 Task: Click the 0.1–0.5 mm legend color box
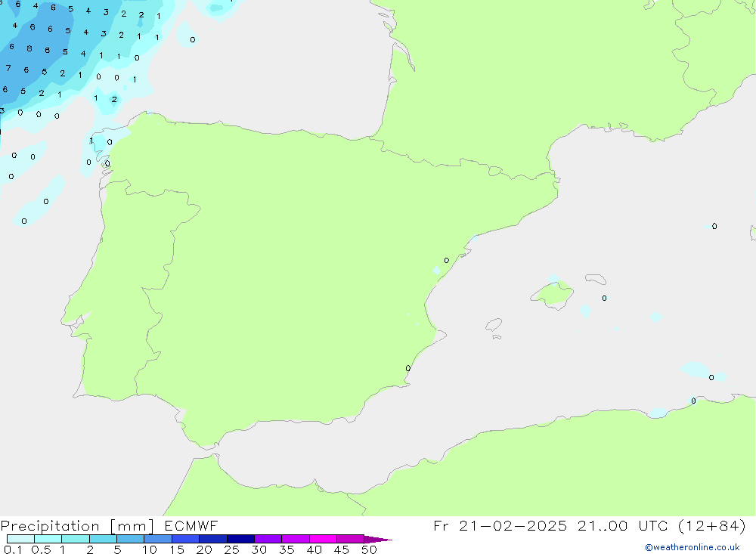click(x=20, y=539)
